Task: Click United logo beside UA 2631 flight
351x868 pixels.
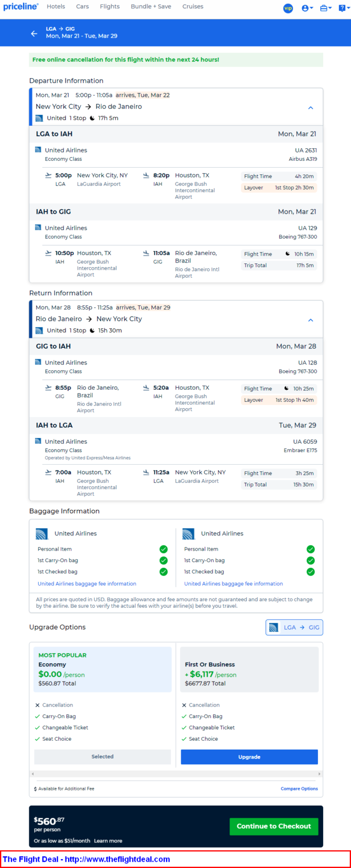Action: (x=38, y=150)
